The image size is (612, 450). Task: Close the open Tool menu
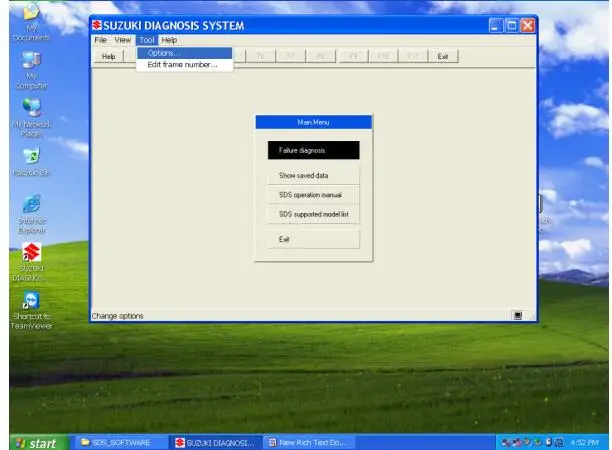(147, 40)
